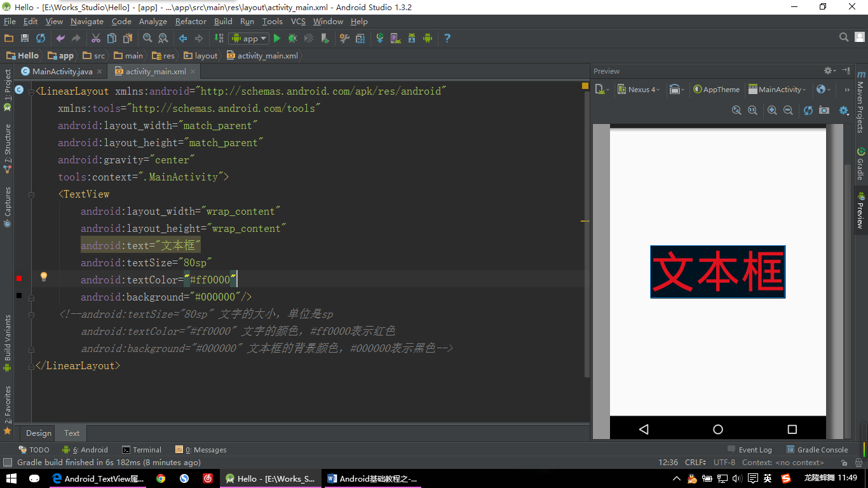
Task: Capture preview screenshot with camera icon
Action: pyautogui.click(x=824, y=110)
